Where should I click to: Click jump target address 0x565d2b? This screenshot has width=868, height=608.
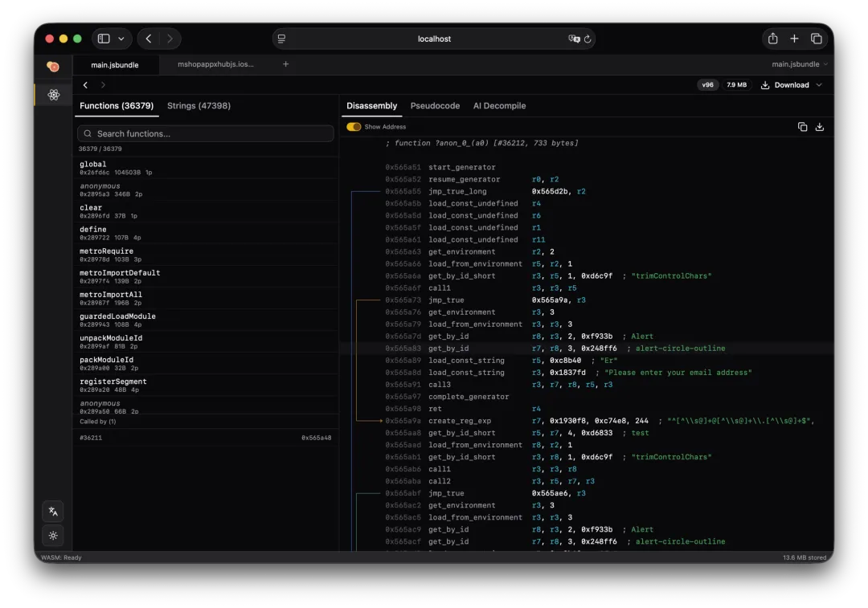pos(550,191)
